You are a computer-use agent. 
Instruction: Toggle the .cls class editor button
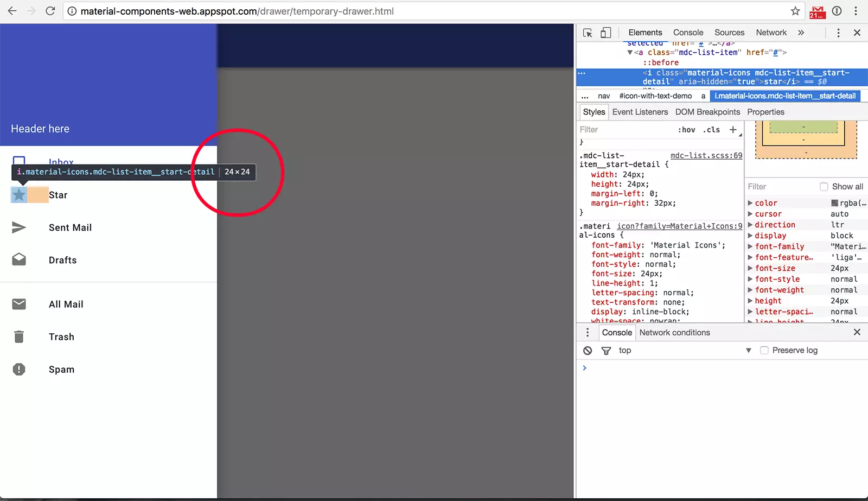point(711,130)
